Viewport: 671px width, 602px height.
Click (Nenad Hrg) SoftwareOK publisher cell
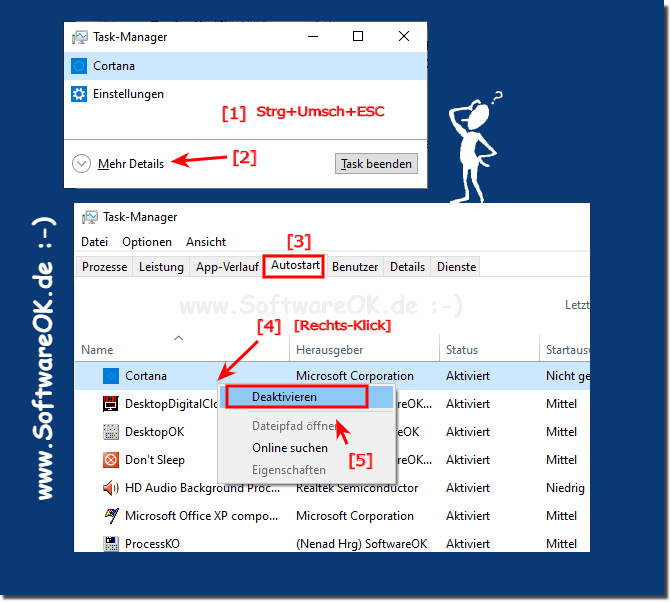[x=362, y=544]
